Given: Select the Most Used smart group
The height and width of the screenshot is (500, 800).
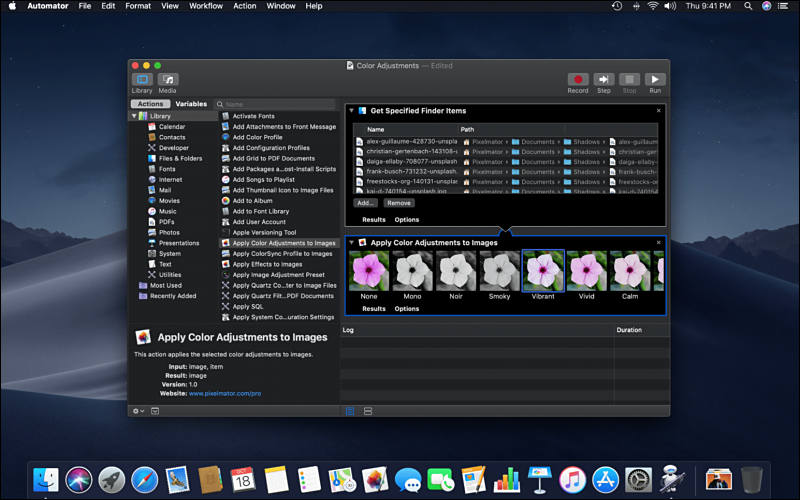Looking at the screenshot, I should 165,286.
